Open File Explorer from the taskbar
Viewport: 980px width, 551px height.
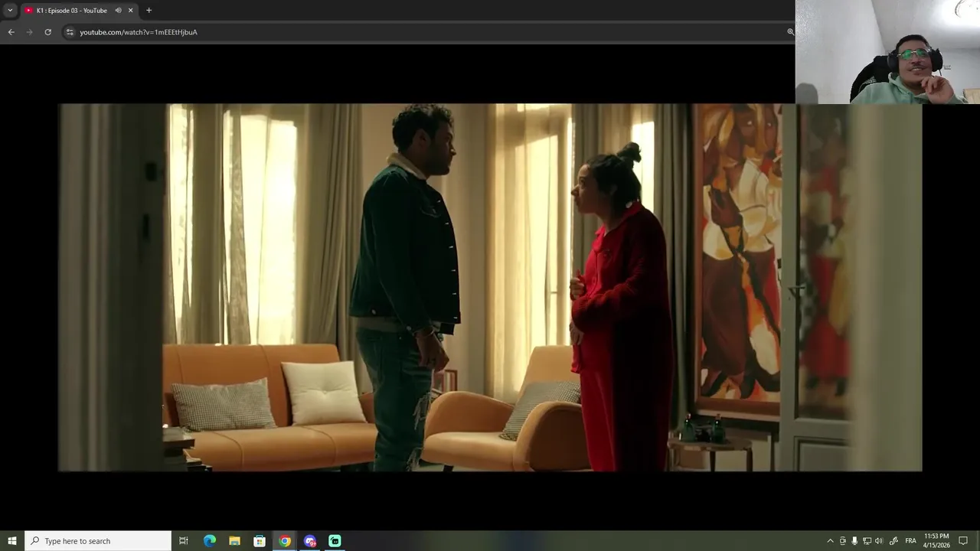click(x=234, y=541)
